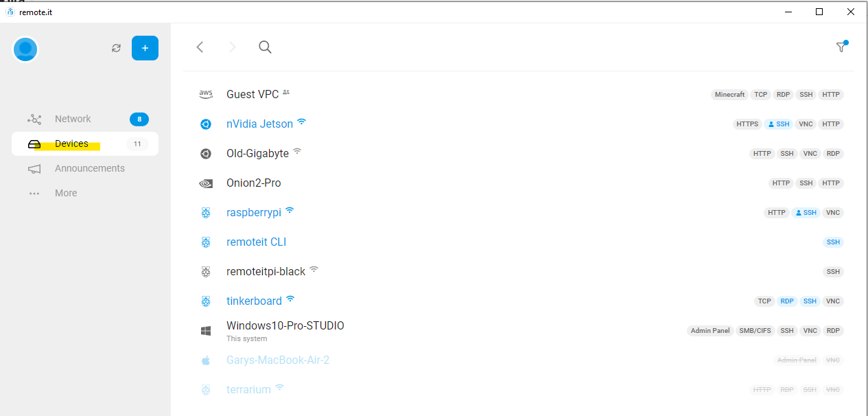Click the TCP tag on tinkerboard

point(764,301)
